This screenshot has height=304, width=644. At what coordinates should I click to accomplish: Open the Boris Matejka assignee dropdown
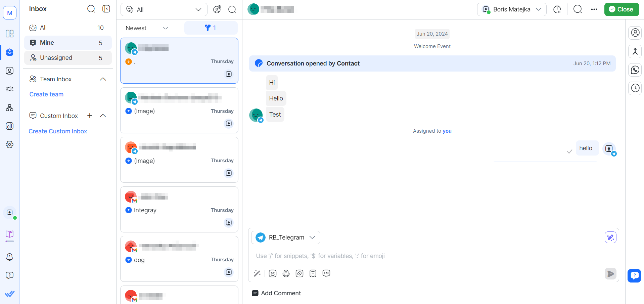pos(512,9)
